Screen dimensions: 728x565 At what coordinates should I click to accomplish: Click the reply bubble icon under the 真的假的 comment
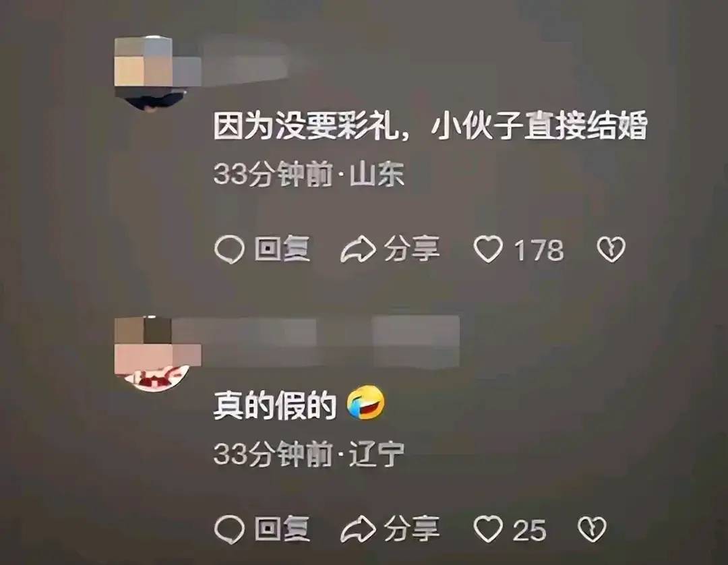(x=229, y=529)
